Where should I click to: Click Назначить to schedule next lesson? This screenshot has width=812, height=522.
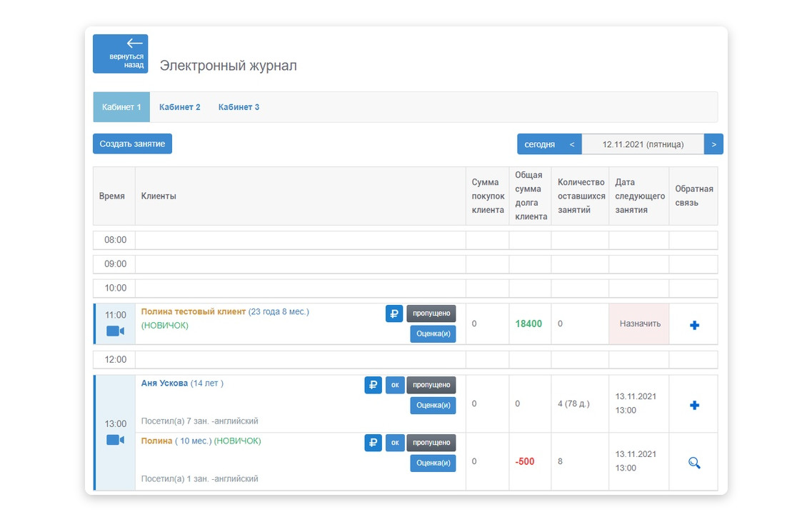(x=639, y=324)
